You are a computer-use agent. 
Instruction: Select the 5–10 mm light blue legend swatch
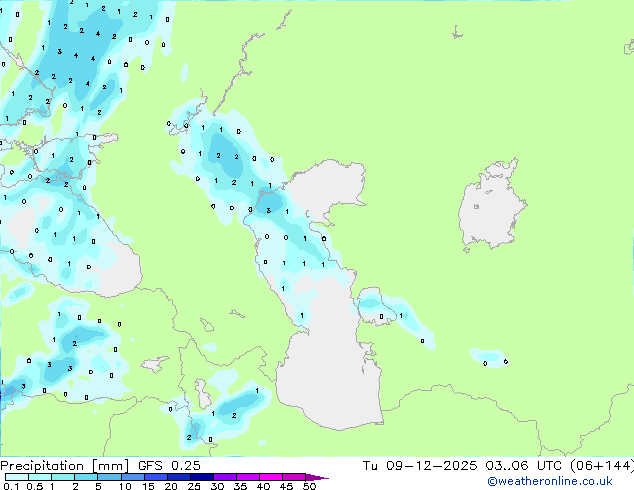click(109, 477)
